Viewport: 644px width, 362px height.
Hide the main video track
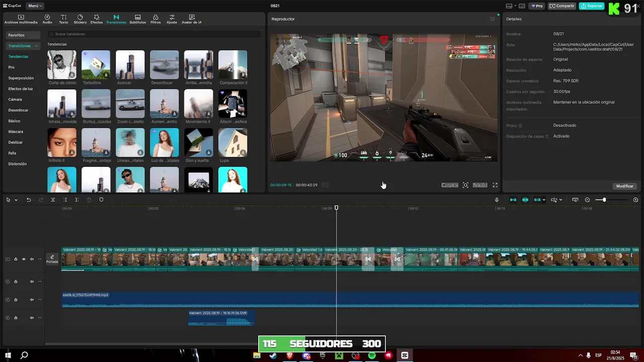pos(24,259)
